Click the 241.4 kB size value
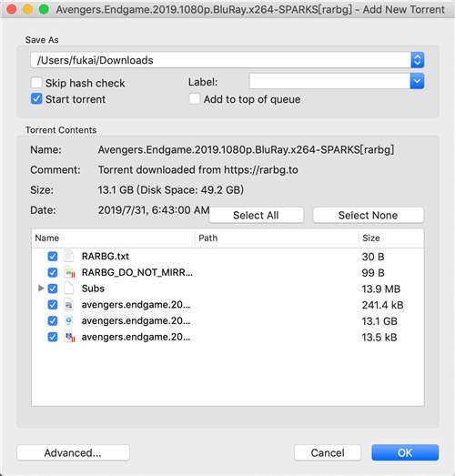 tap(382, 305)
